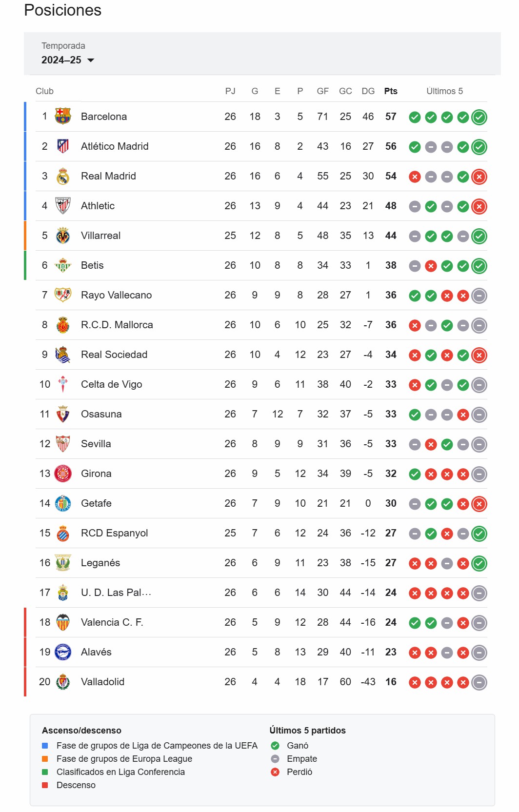Click Valladolid's upcoming match indicator
519x812 pixels.
[479, 682]
